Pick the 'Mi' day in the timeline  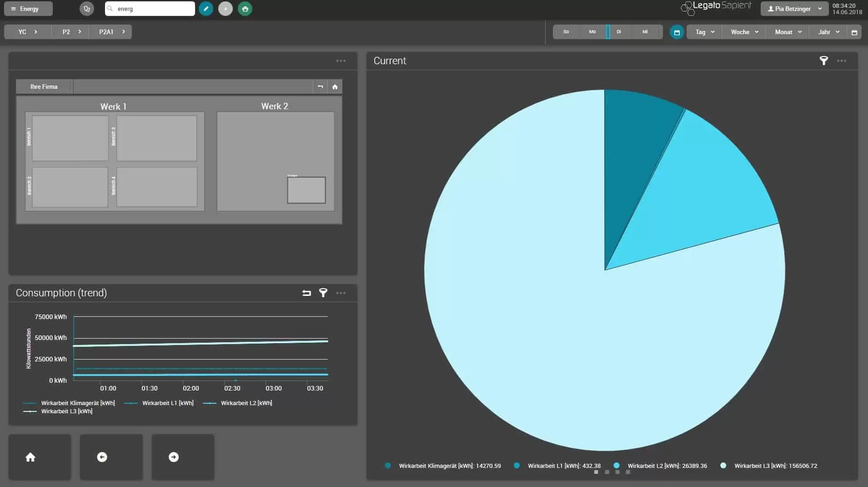click(x=645, y=32)
